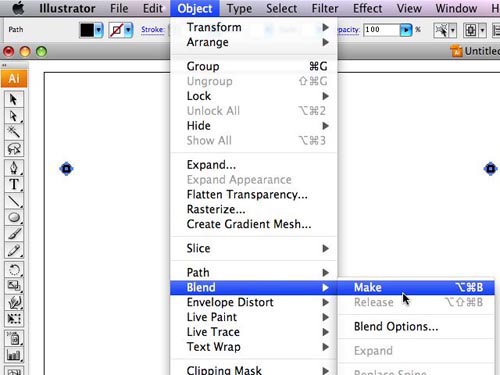Open select similar options dropdown arrow
This screenshot has width=500, height=375.
click(x=453, y=31)
